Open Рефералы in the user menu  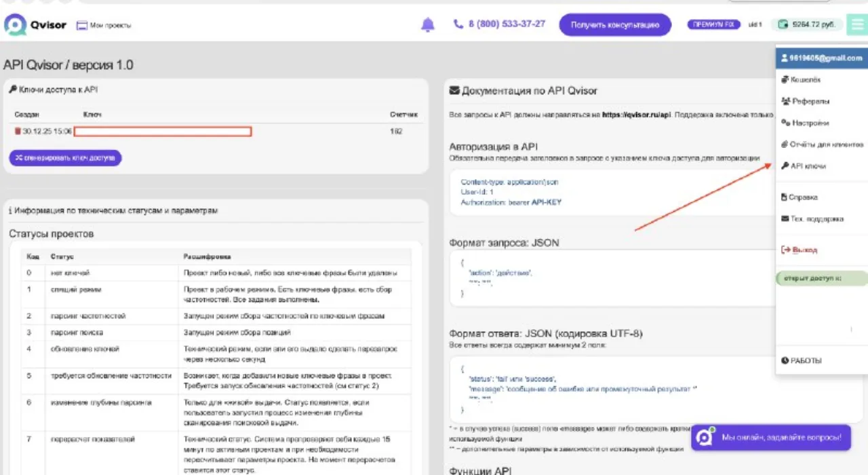[x=805, y=101]
